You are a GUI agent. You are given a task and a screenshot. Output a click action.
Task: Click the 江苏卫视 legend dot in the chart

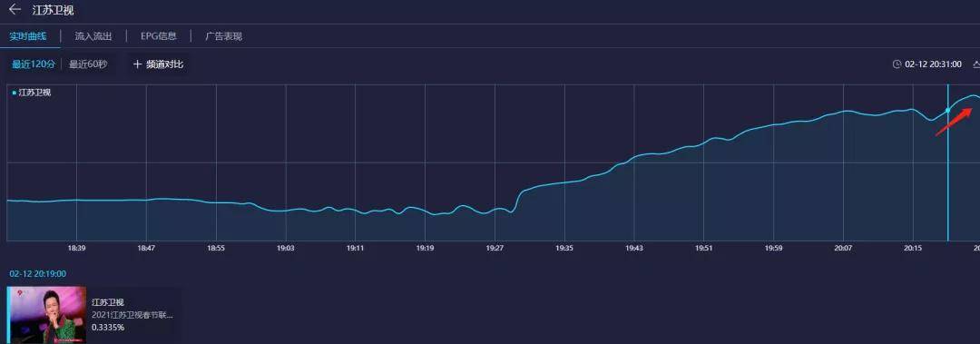pyautogui.click(x=14, y=93)
